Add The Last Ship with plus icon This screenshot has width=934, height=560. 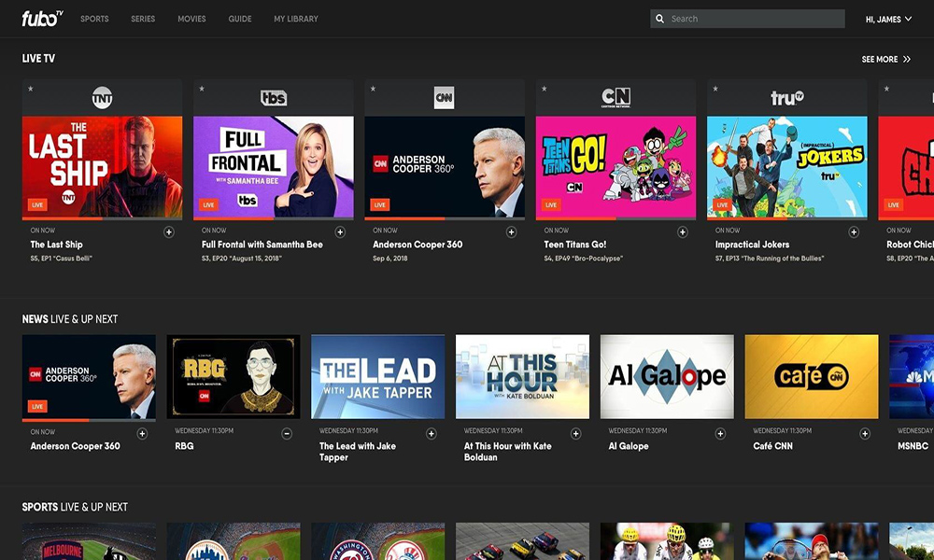(169, 232)
